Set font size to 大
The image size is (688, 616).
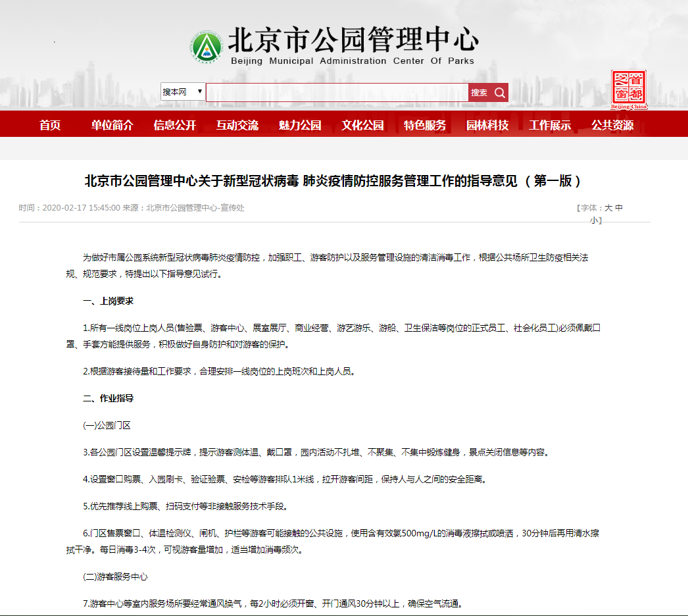(608, 208)
